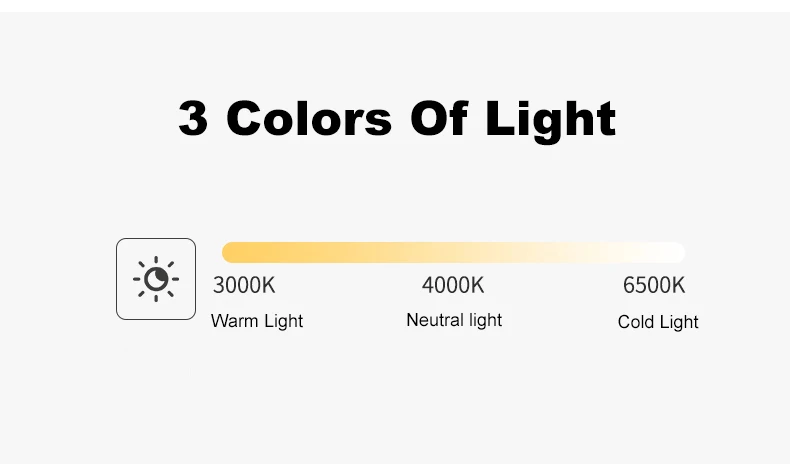The width and height of the screenshot is (790, 464).
Task: Choose the 4000K color temperature label
Action: (x=453, y=285)
